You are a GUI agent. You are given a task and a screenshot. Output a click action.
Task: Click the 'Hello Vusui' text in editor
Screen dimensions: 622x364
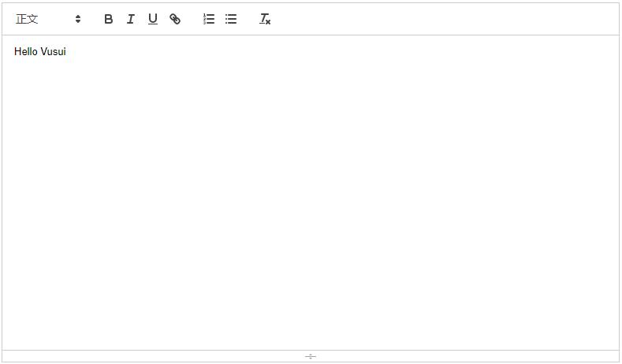tap(40, 51)
